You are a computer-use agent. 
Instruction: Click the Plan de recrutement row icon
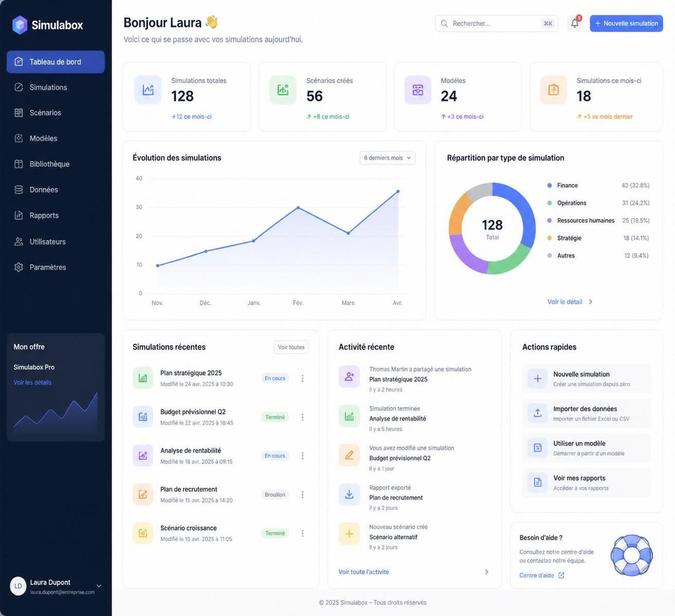click(x=143, y=494)
